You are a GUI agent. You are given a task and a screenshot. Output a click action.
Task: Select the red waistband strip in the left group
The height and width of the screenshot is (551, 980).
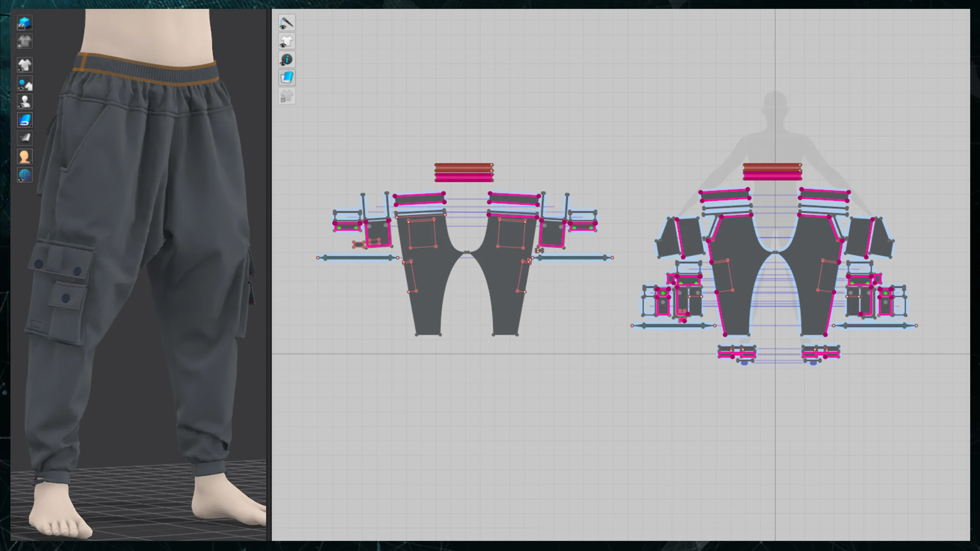(x=464, y=167)
